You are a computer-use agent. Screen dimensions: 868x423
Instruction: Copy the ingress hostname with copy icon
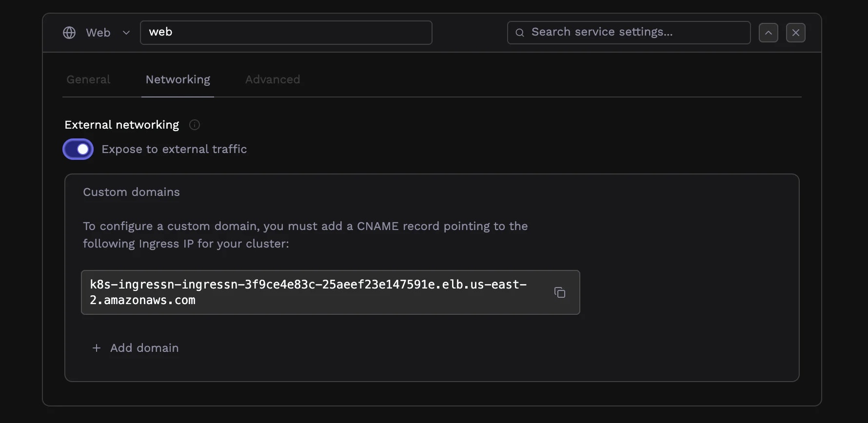560,292
